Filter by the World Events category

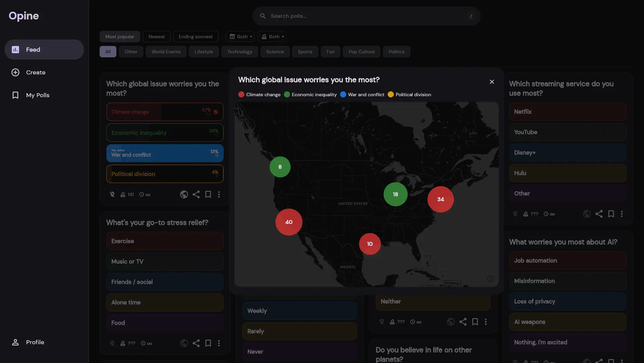click(x=166, y=52)
